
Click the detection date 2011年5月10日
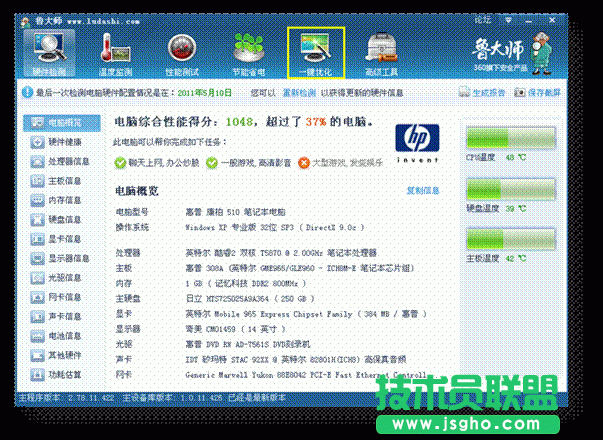point(205,93)
